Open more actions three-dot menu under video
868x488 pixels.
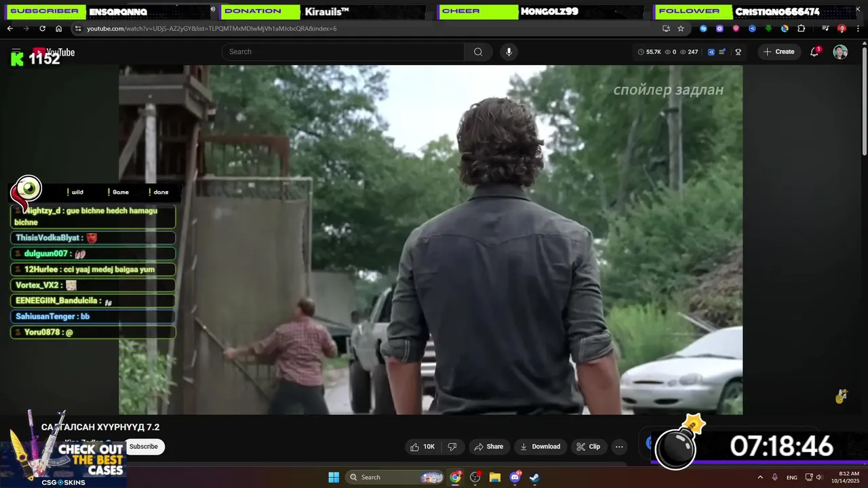[x=619, y=447]
